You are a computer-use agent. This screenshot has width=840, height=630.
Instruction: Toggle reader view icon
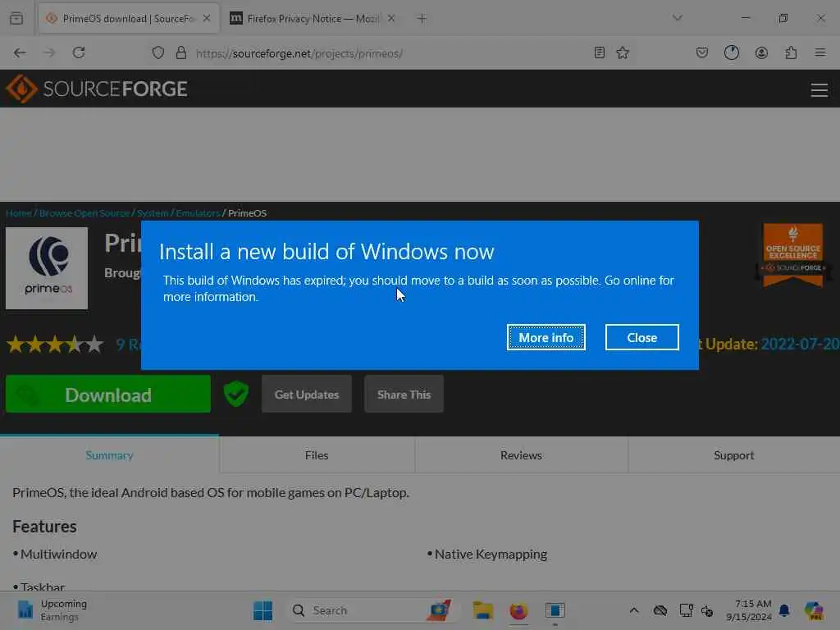[600, 52]
